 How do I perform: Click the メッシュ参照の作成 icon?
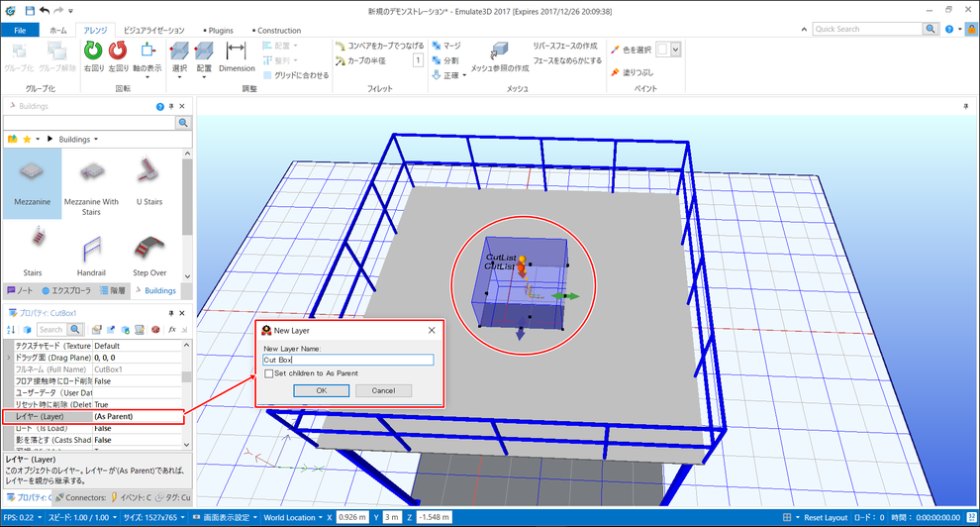[x=499, y=51]
